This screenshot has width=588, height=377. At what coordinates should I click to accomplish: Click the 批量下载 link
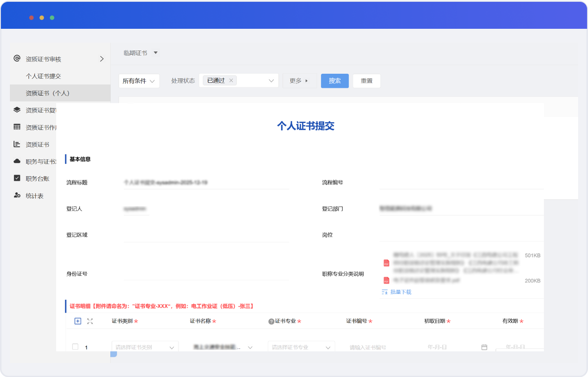coord(401,292)
